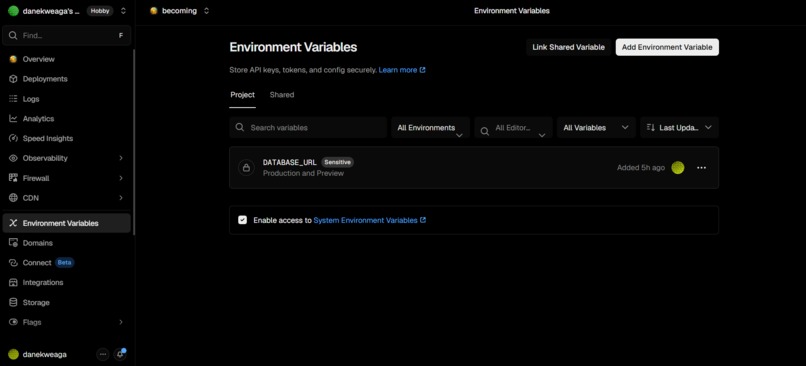The height and width of the screenshot is (366, 806).
Task: Click the Integrations icon in sidebar
Action: [13, 282]
